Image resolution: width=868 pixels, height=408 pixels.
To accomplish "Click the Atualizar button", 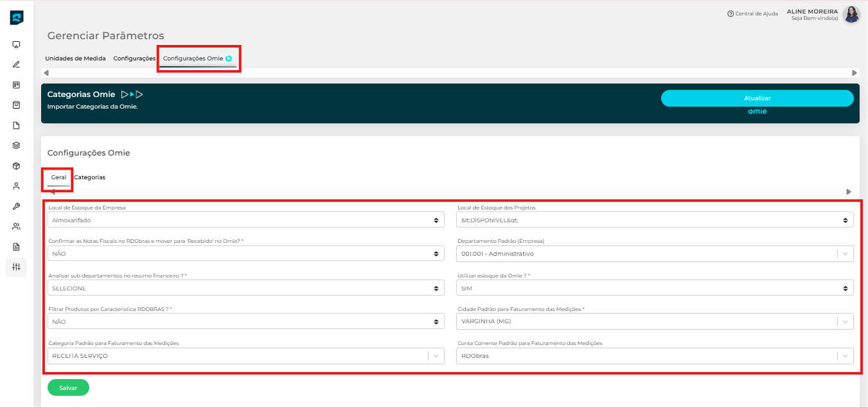I will tap(757, 98).
